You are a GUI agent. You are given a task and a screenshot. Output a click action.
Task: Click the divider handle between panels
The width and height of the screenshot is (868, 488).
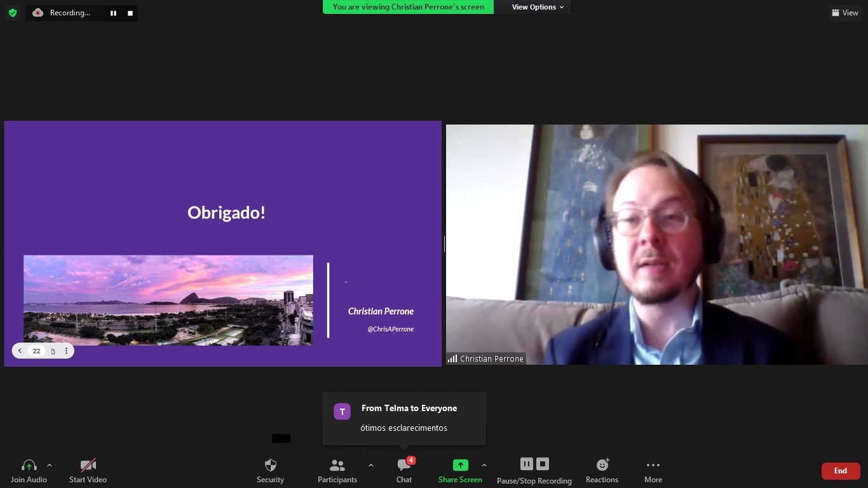coord(444,243)
